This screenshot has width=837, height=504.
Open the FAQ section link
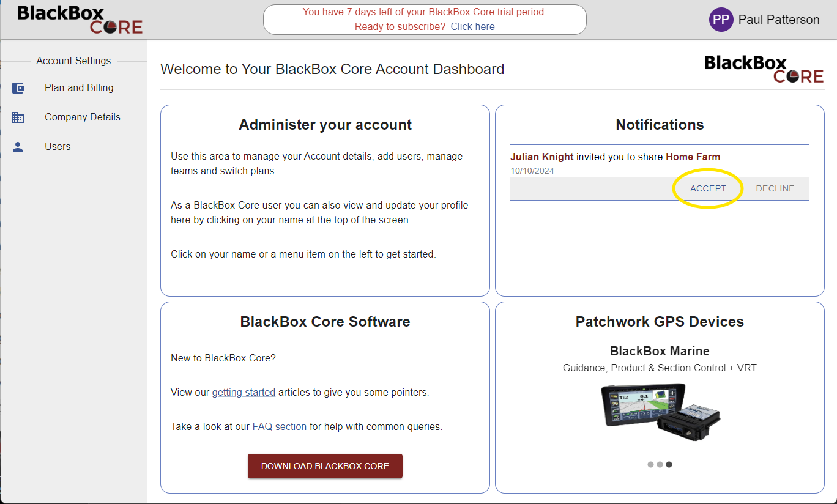click(280, 426)
